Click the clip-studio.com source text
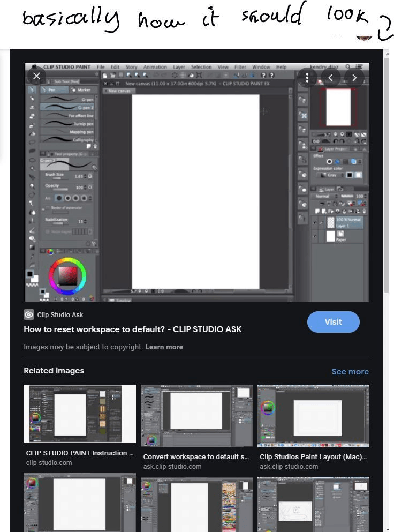The image size is (394, 532). pyautogui.click(x=49, y=463)
